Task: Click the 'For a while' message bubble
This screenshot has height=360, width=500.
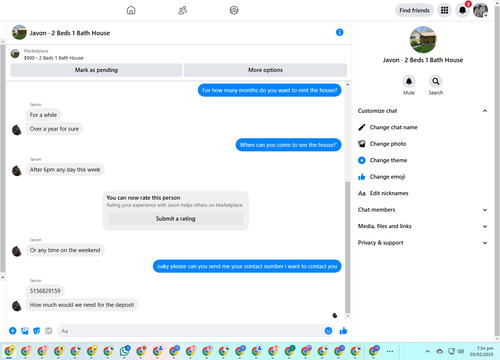Action: [x=43, y=115]
